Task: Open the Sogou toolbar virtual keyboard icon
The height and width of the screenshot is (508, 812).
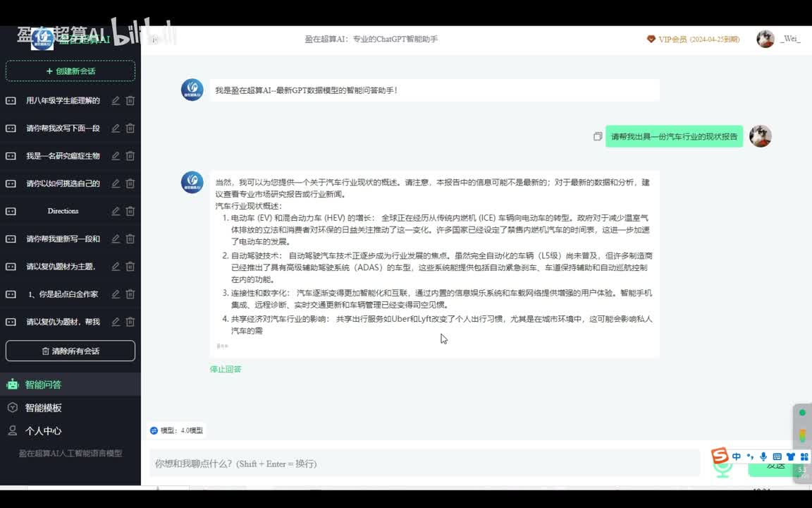Action: pyautogui.click(x=777, y=456)
